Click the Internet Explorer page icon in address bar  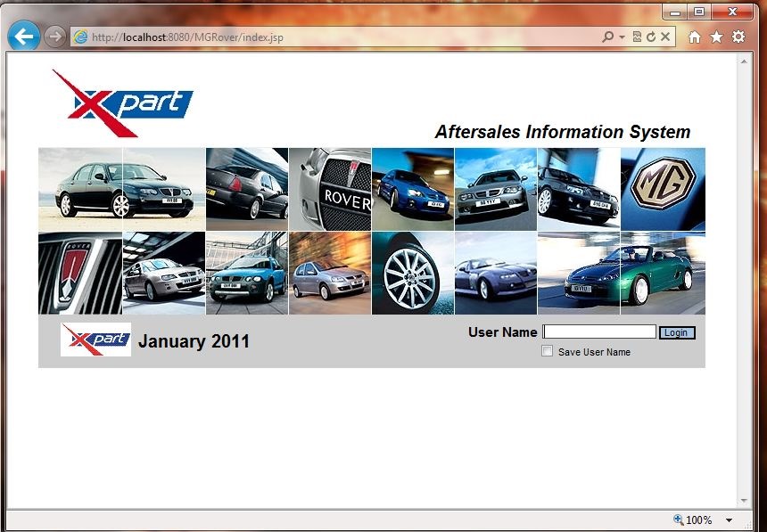point(80,37)
